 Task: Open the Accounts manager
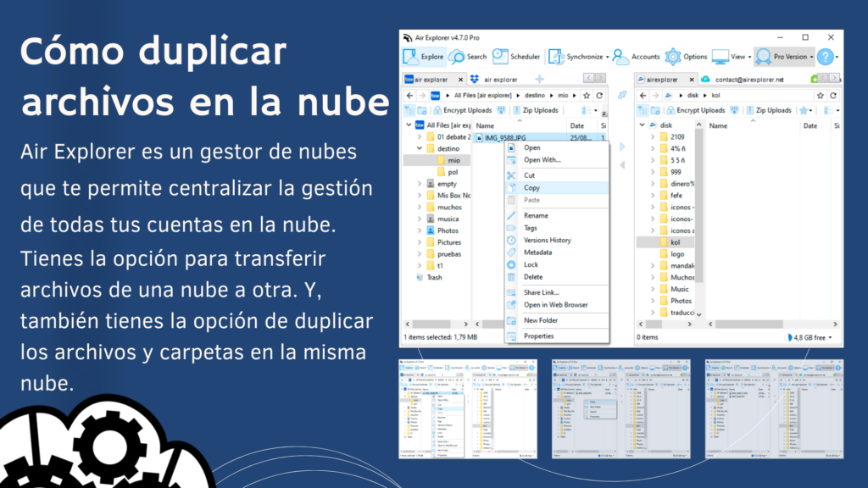pyautogui.click(x=636, y=57)
